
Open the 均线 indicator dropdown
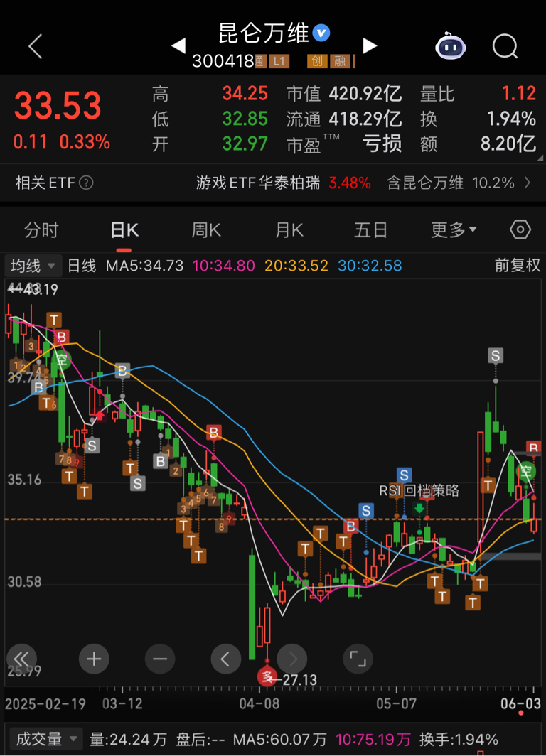33,266
